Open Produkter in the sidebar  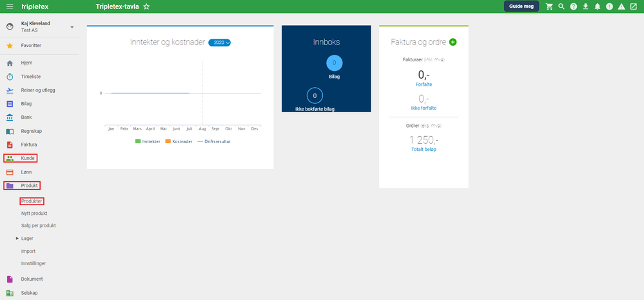coord(32,201)
